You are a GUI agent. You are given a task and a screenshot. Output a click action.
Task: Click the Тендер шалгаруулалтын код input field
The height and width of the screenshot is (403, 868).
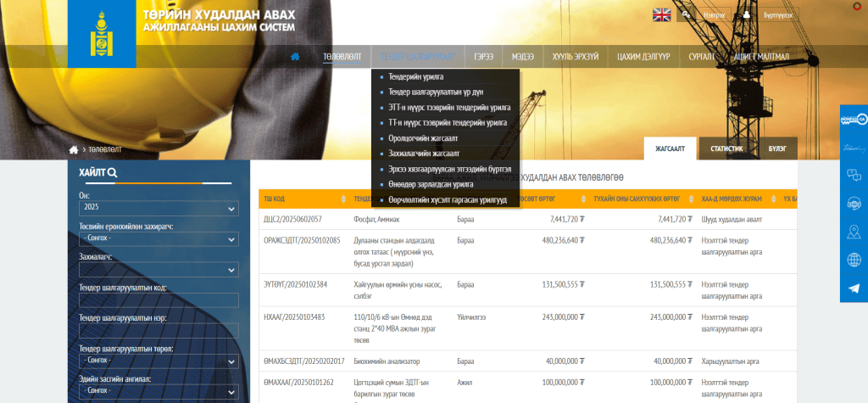point(159,300)
